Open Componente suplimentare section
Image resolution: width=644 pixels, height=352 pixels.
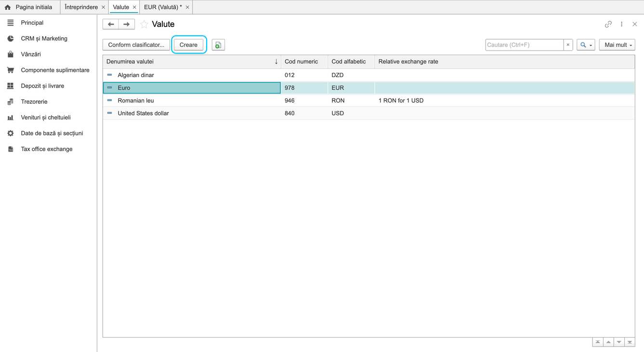(48, 70)
